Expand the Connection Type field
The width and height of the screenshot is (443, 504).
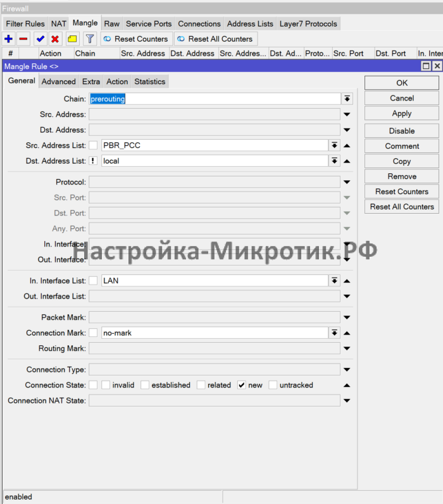click(x=347, y=369)
